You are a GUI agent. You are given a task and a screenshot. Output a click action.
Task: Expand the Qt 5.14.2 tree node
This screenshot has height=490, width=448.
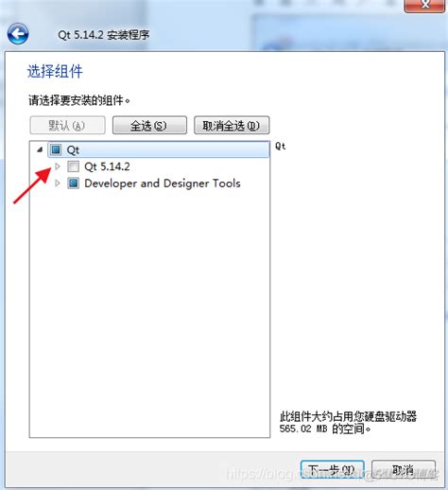pos(58,166)
